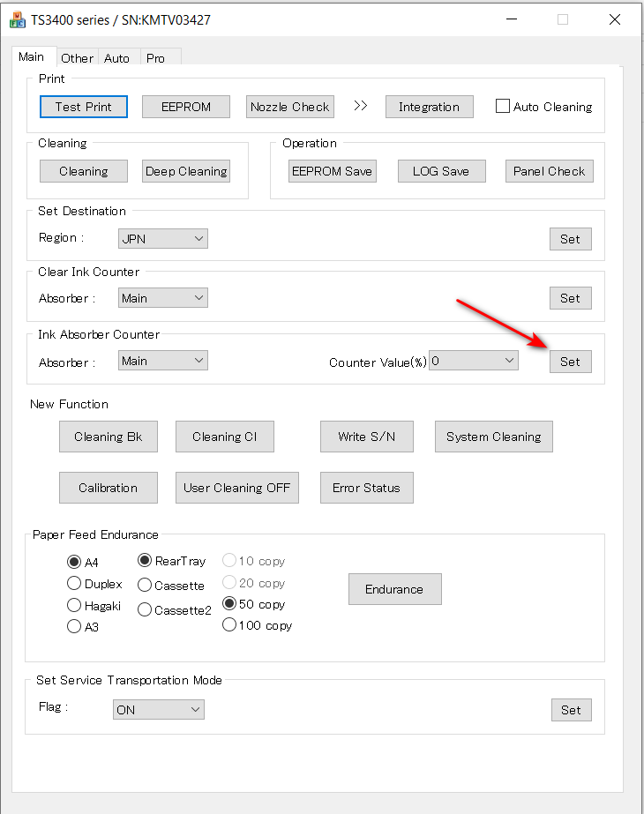This screenshot has width=644, height=814.
Task: Enable the Auto Cleaning checkbox
Action: 502,107
